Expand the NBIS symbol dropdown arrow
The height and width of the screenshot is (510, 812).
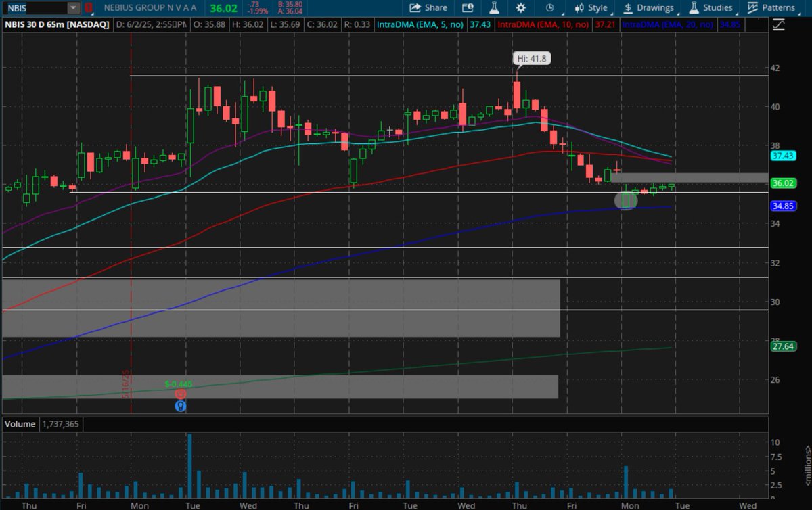[73, 7]
